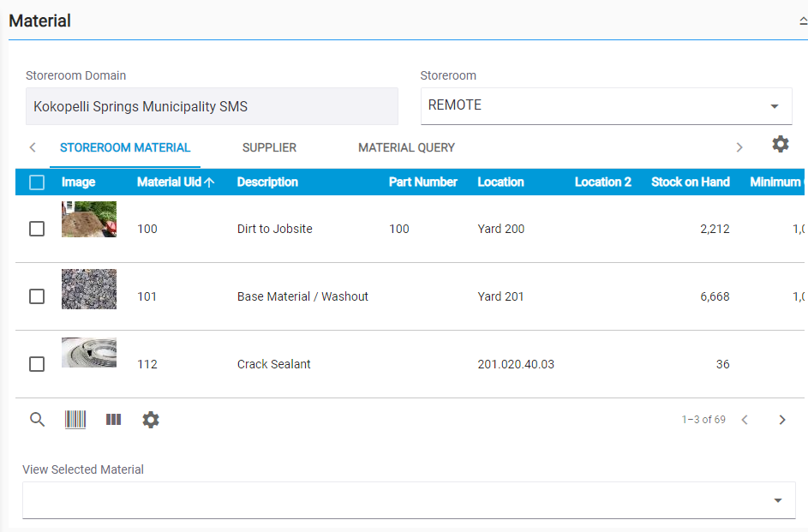
Task: Click the Dirt to Jobsite thumbnail image
Action: click(x=89, y=219)
